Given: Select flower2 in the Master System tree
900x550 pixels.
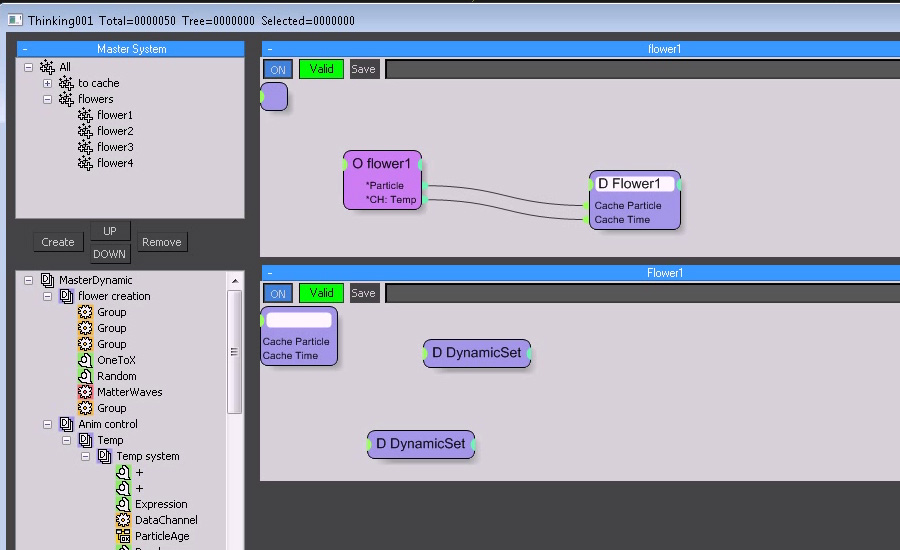Looking at the screenshot, I should [x=115, y=131].
